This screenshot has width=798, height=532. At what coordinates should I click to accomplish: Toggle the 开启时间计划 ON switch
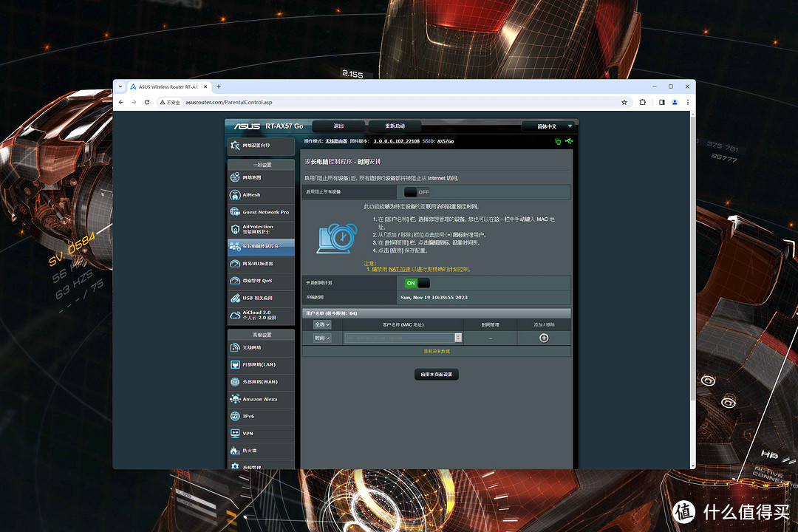[x=417, y=283]
